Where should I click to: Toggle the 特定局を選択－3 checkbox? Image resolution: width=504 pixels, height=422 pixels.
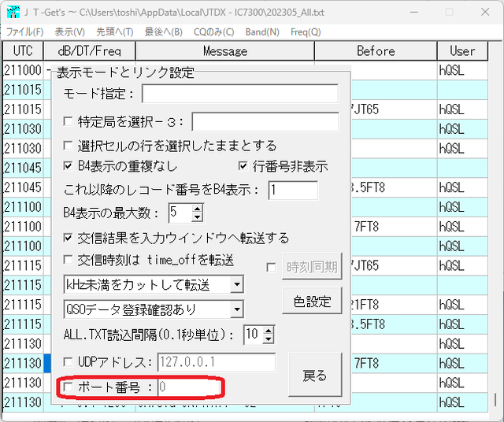[x=68, y=121]
